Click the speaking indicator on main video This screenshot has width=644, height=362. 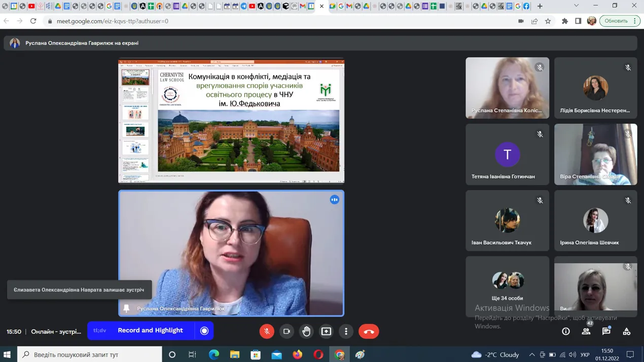coord(334,200)
